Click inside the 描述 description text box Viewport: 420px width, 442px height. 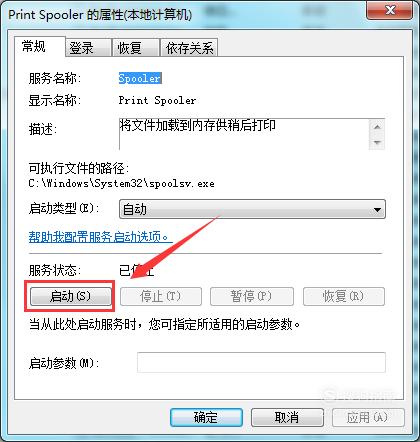click(x=244, y=134)
